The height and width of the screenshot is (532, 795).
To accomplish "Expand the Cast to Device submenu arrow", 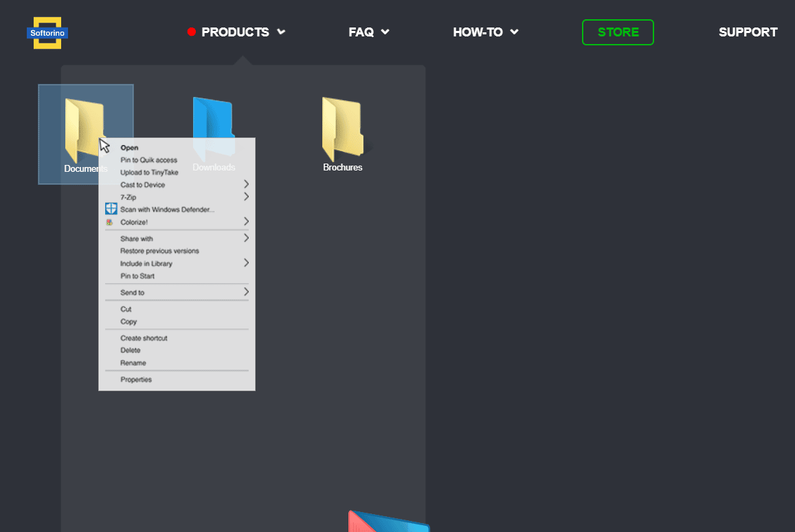I will tap(247, 184).
